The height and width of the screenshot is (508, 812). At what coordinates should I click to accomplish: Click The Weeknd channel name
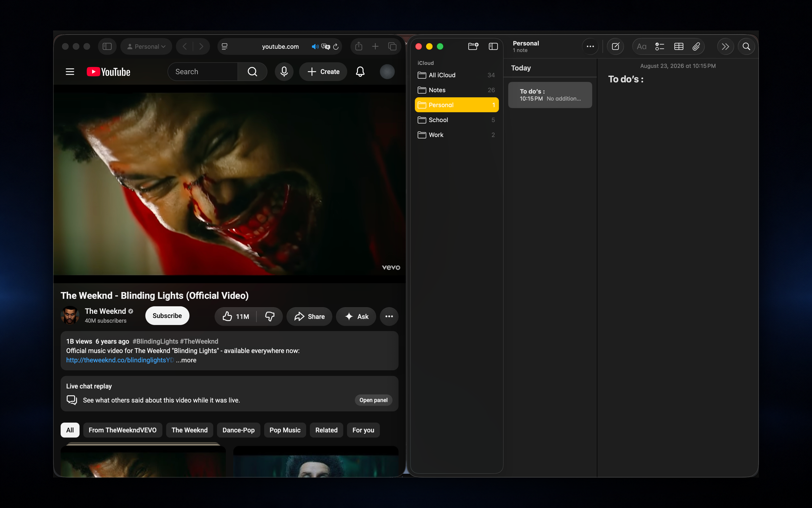pos(105,311)
